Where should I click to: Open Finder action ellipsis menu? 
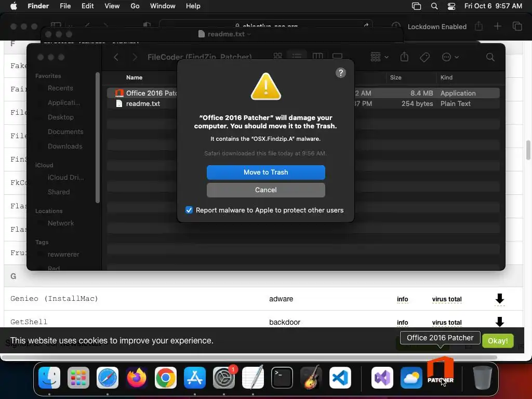click(450, 57)
